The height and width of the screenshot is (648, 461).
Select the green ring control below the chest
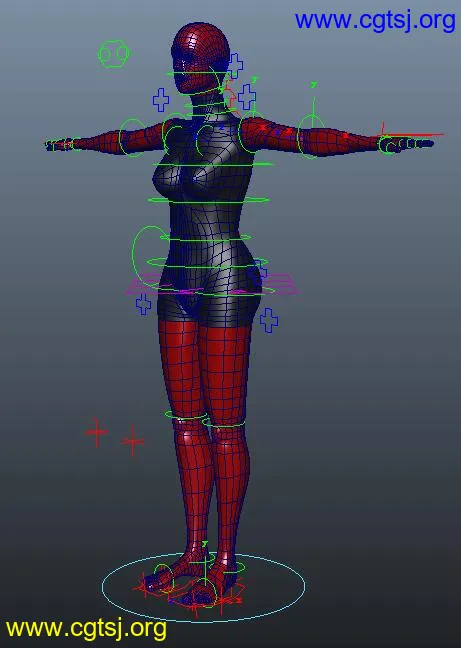coord(209,200)
